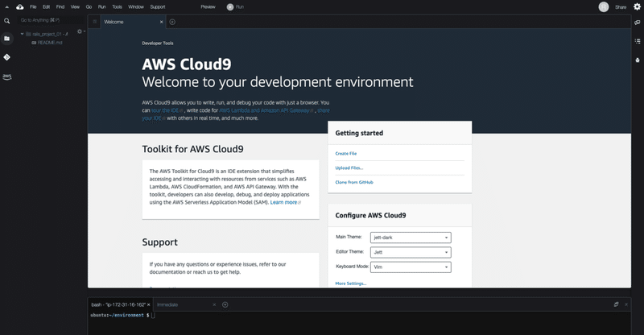The height and width of the screenshot is (335, 644).
Task: Click the Cloud9 cloud logo icon
Action: click(x=19, y=7)
